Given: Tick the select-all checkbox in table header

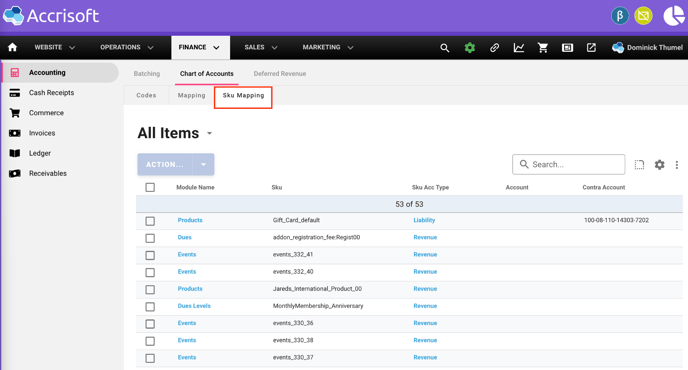Looking at the screenshot, I should (x=150, y=187).
